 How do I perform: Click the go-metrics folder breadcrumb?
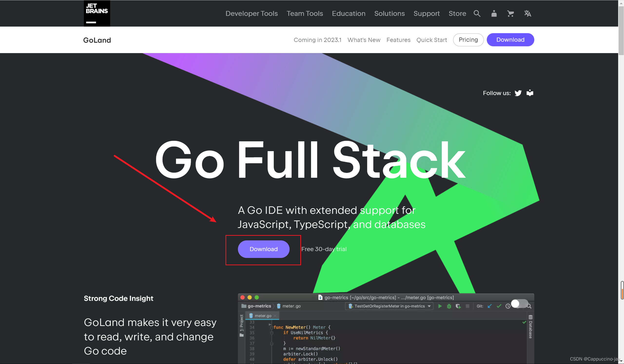point(256,306)
